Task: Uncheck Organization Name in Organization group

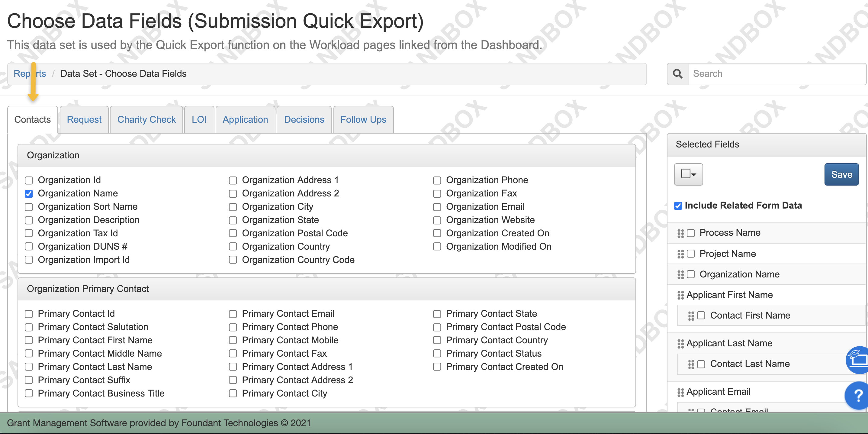Action: (x=29, y=193)
